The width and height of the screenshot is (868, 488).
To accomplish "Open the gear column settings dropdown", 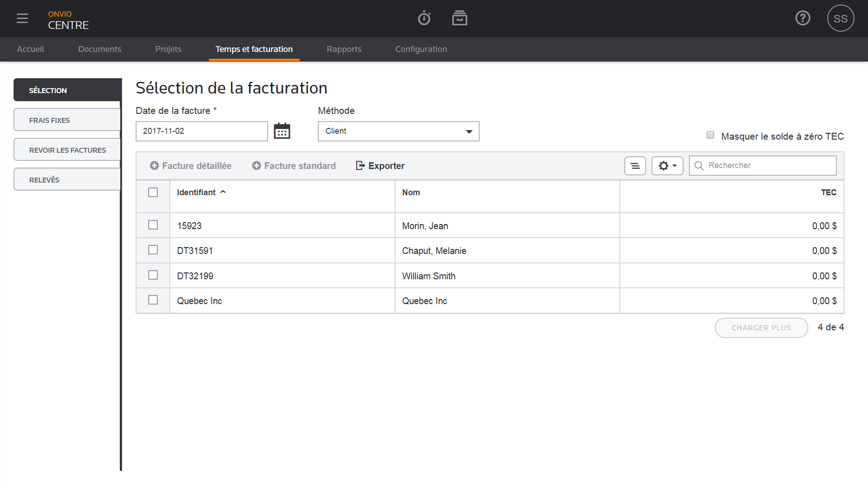I will tap(667, 166).
